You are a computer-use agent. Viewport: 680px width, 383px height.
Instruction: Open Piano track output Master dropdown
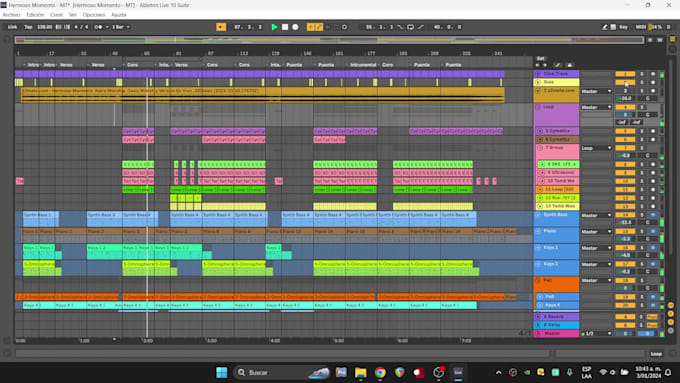point(596,232)
